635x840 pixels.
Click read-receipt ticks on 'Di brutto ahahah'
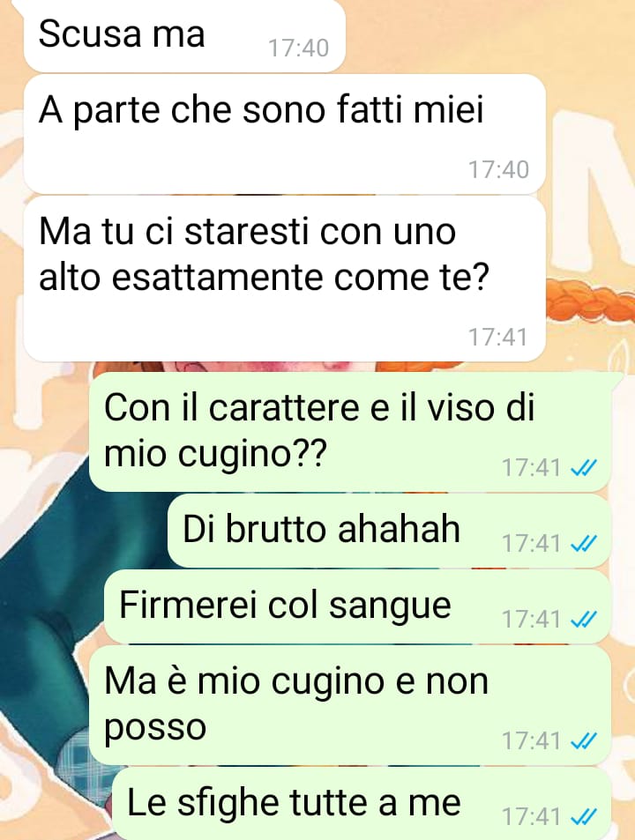[x=583, y=544]
